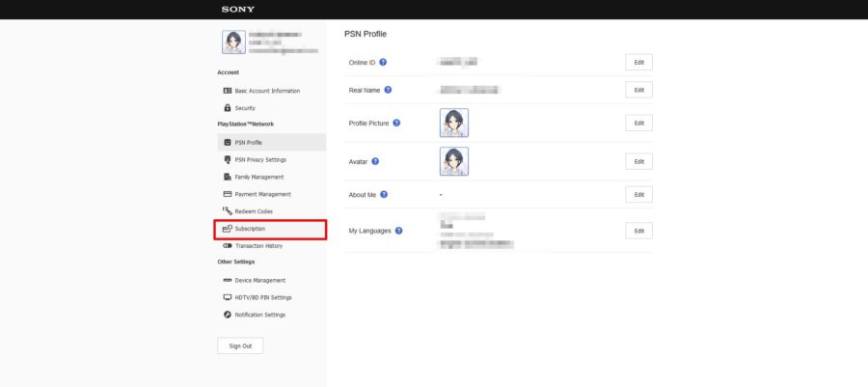The image size is (868, 387).
Task: Sign out of the account
Action: click(240, 346)
